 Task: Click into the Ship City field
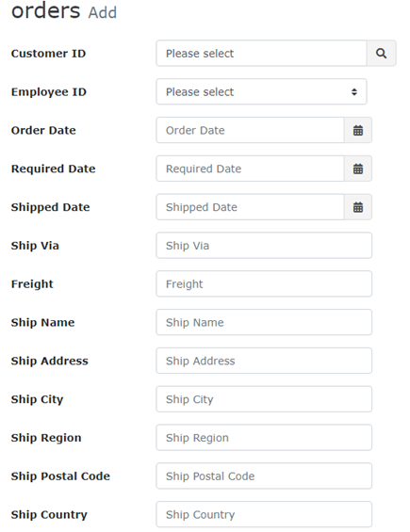point(264,399)
